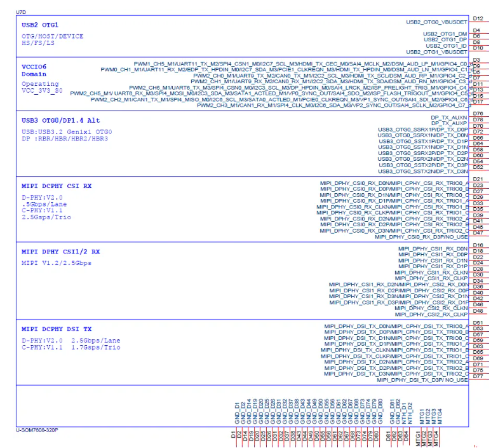Select pin number D47

click(478, 233)
